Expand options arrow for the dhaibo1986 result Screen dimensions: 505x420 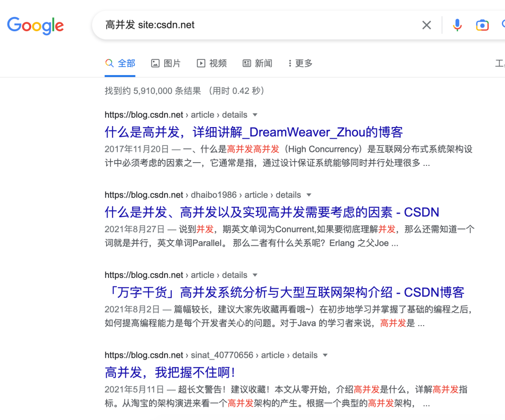pos(309,195)
